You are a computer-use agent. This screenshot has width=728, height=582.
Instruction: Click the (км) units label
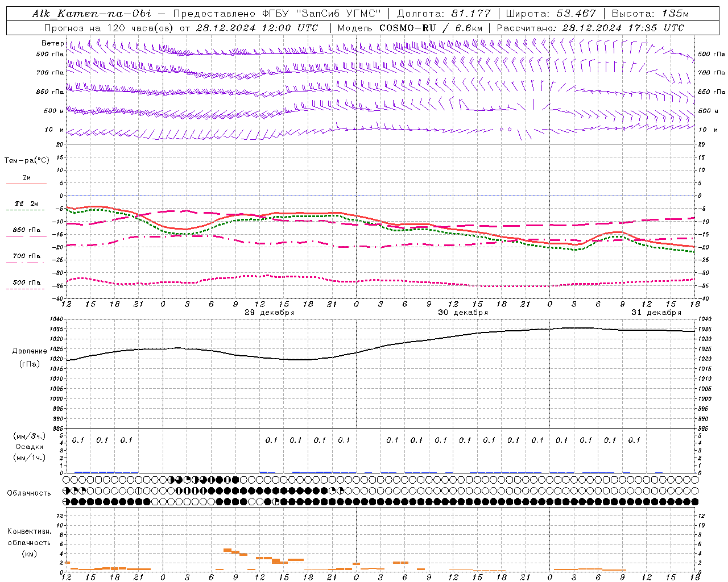point(30,554)
